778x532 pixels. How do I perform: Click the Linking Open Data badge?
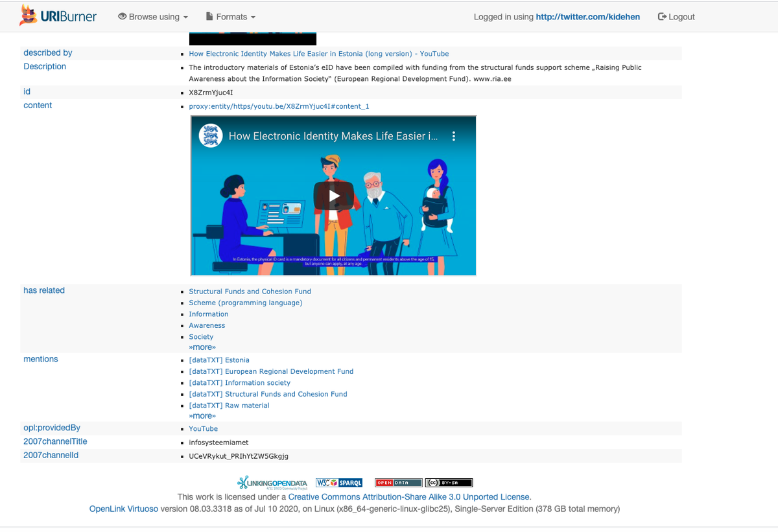(272, 483)
